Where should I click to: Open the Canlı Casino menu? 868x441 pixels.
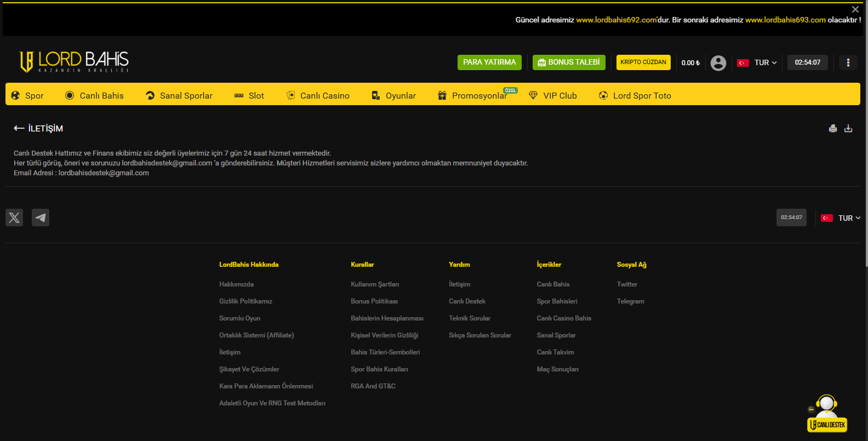[x=318, y=95]
